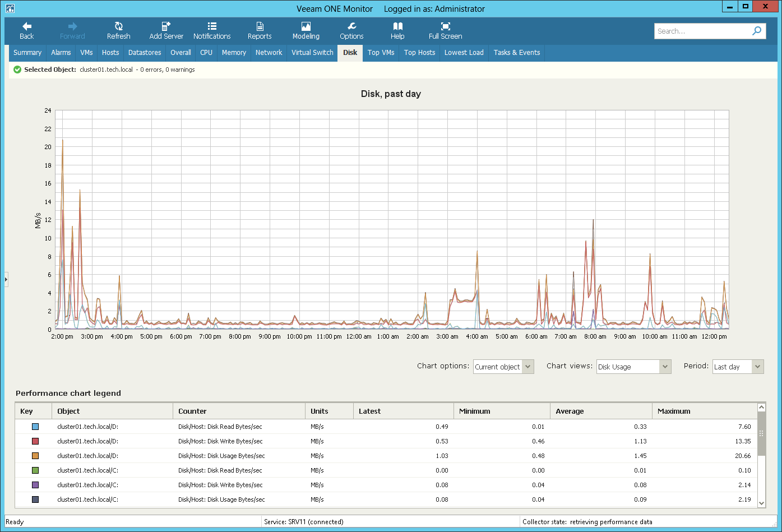Click dark gray C: Disk Usage color key
The width and height of the screenshot is (782, 532).
[35, 499]
